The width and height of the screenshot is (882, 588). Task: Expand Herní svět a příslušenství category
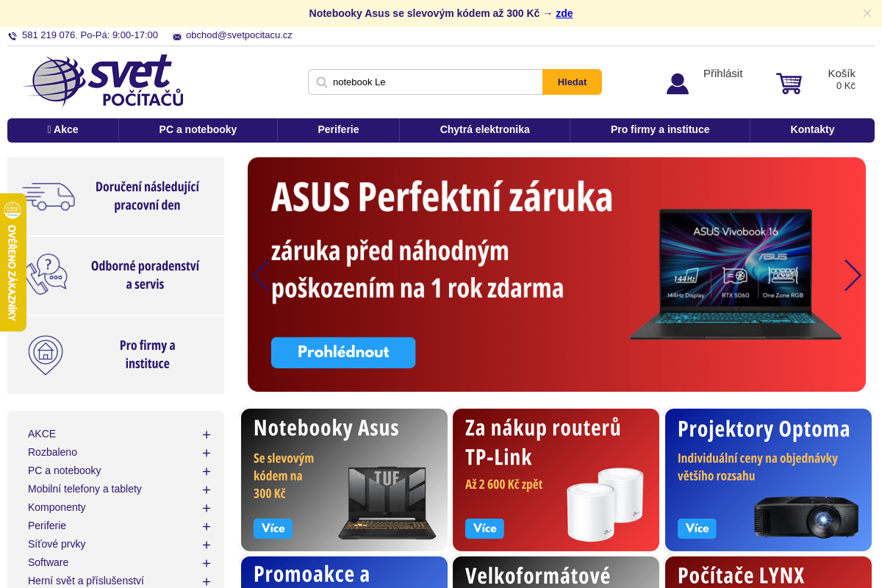click(207, 582)
